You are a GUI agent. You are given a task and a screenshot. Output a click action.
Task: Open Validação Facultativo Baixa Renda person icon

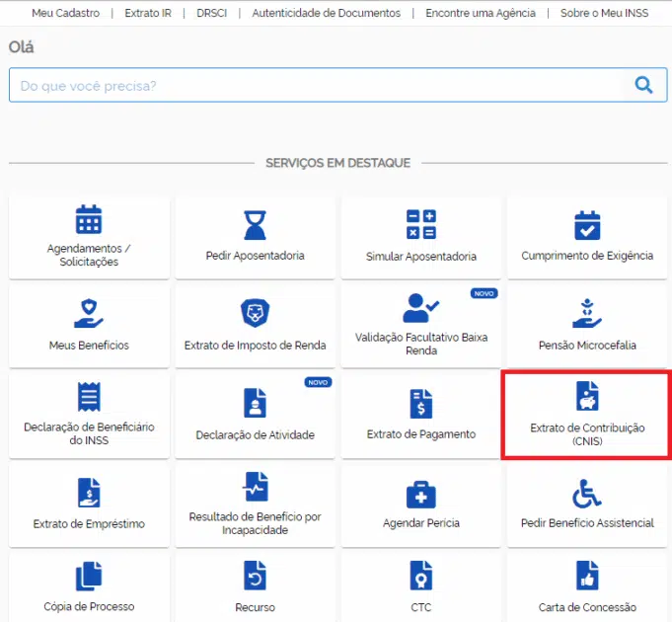[x=420, y=308]
